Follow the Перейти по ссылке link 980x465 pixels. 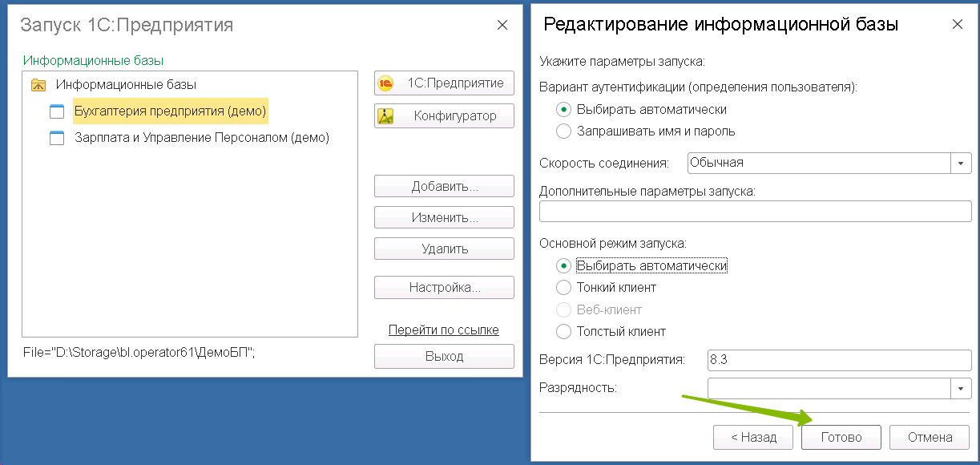443,330
